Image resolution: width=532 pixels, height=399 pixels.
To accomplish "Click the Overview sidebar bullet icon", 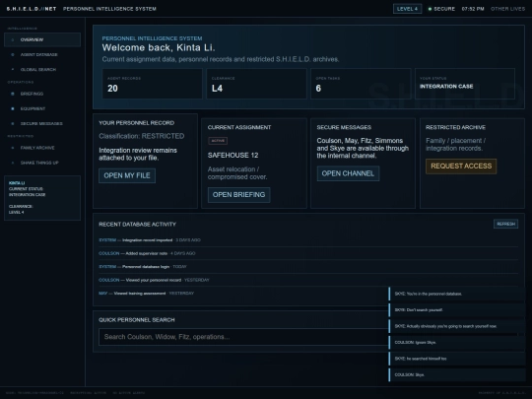I will tap(13, 39).
